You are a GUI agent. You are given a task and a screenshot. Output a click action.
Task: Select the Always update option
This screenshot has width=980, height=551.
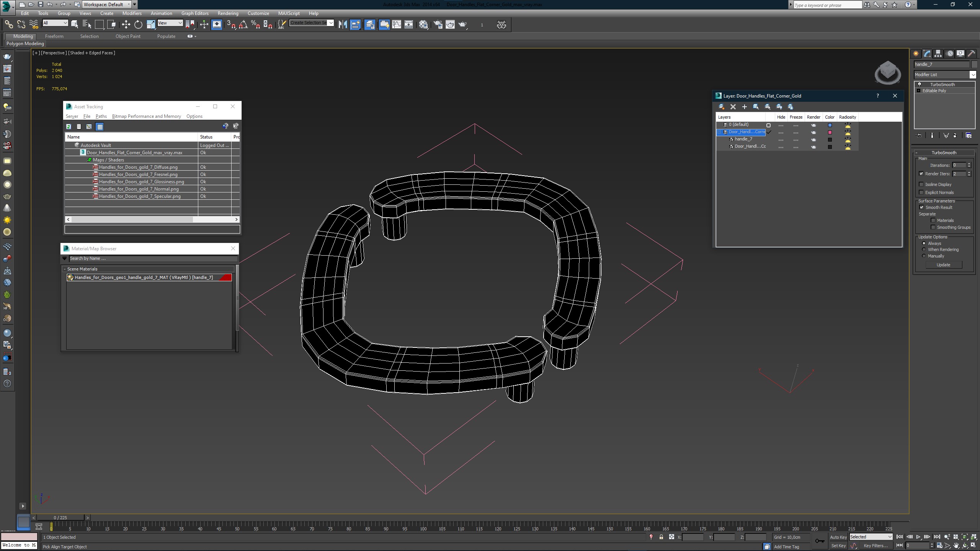924,243
